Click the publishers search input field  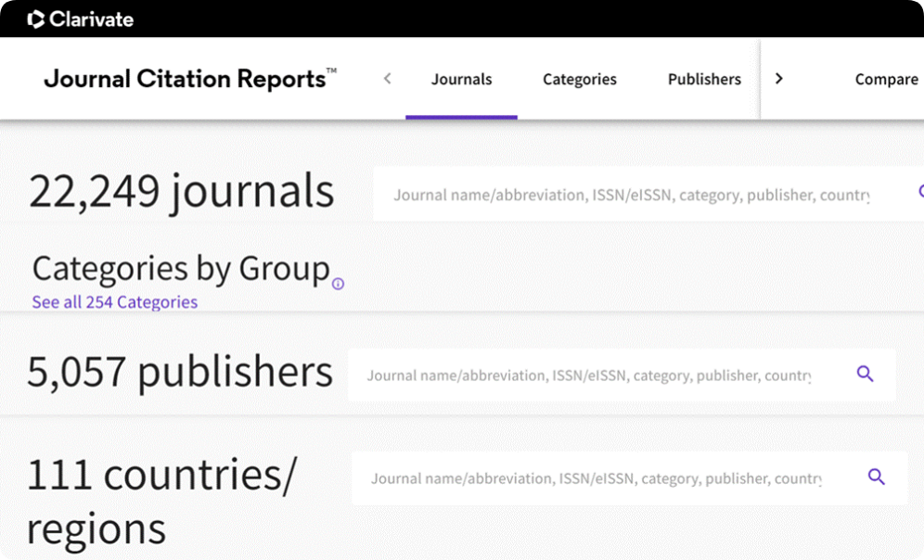click(622, 375)
